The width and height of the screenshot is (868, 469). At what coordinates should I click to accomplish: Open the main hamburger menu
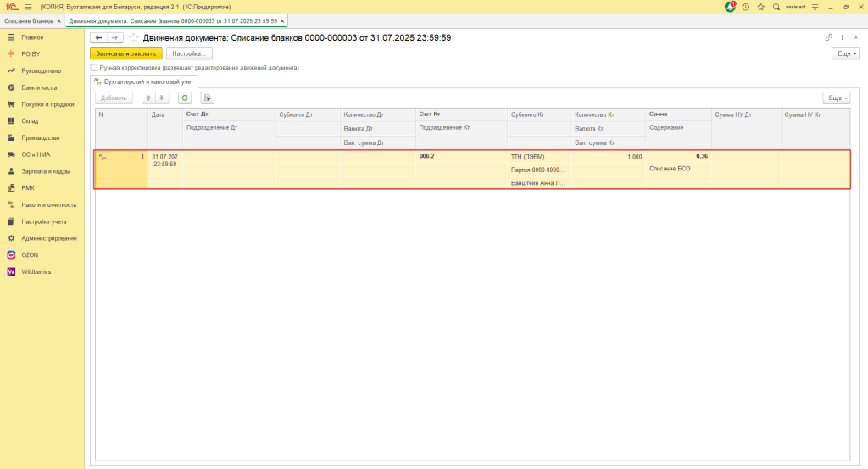pos(28,7)
